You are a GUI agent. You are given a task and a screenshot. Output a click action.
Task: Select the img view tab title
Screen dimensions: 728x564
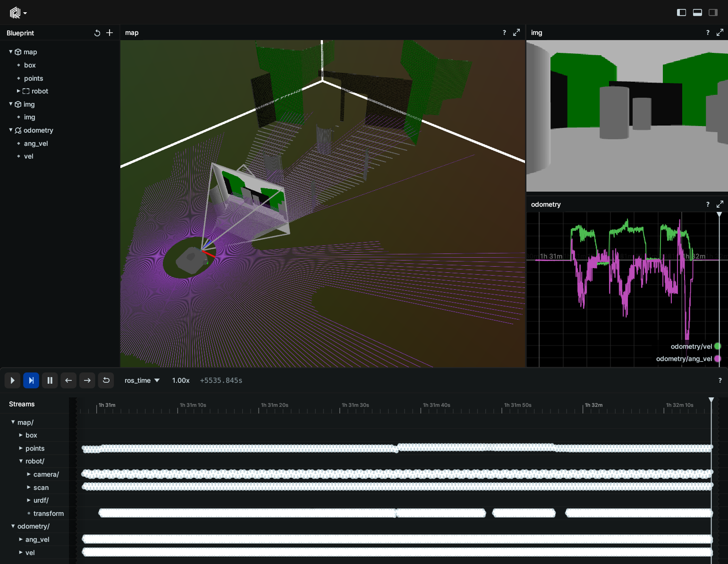point(536,33)
